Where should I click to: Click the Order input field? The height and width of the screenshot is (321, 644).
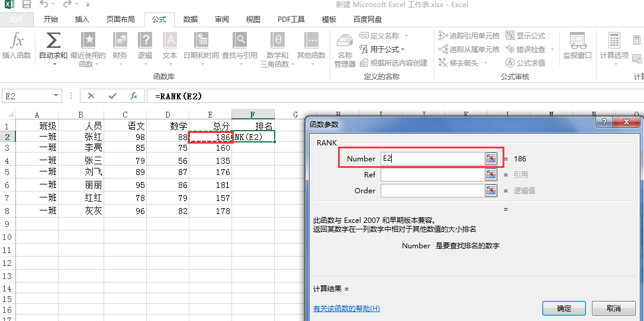click(x=433, y=190)
